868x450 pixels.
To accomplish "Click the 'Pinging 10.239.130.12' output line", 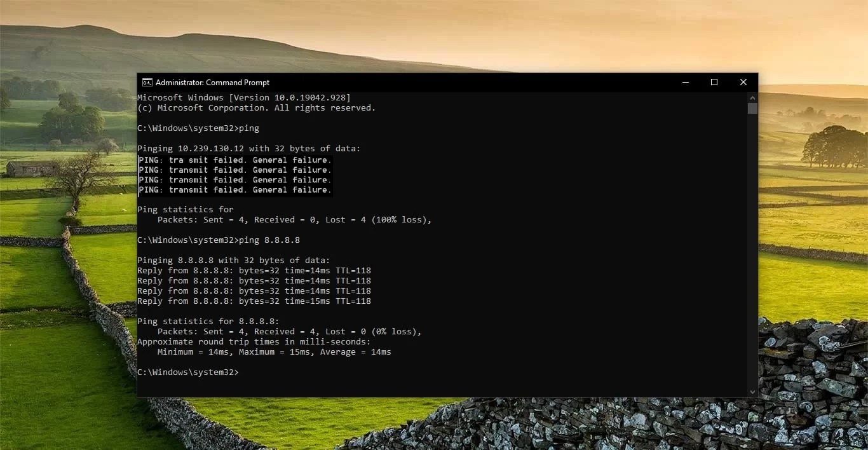I will (248, 148).
